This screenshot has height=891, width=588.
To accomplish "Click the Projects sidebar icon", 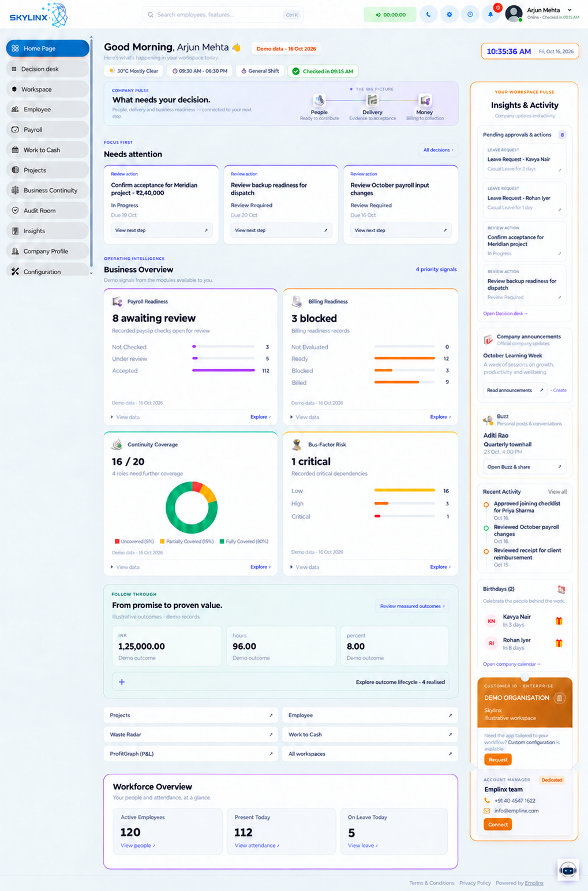I will click(x=15, y=170).
